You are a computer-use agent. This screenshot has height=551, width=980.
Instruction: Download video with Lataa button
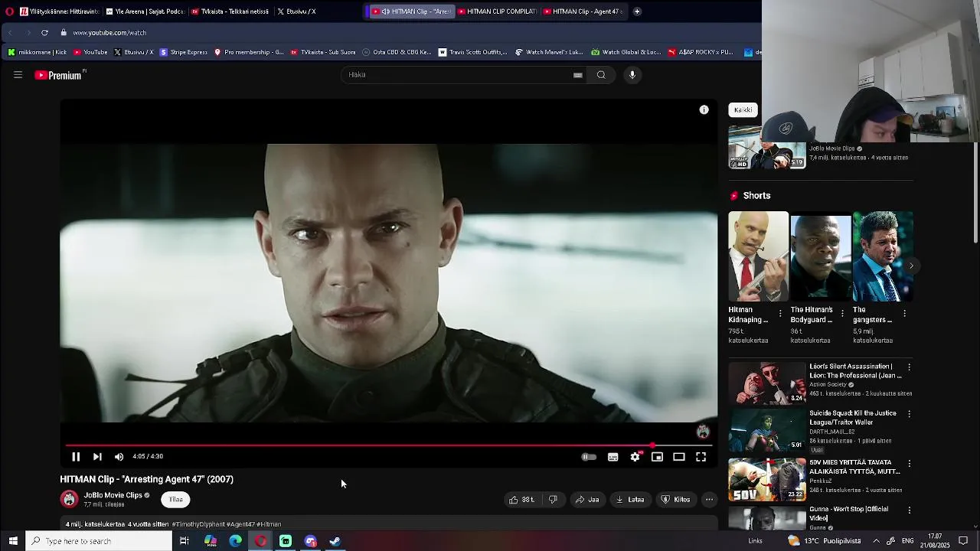point(630,500)
